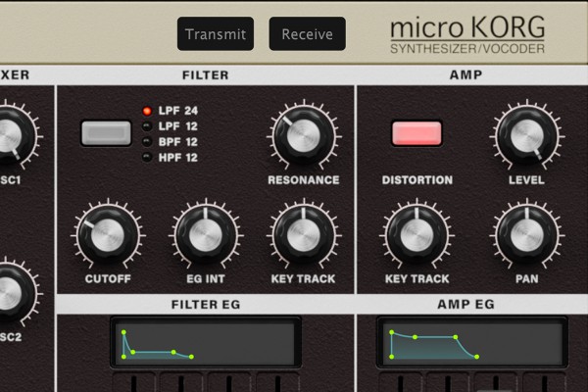Click the FILTER section header
The height and width of the screenshot is (392, 588).
(x=206, y=75)
